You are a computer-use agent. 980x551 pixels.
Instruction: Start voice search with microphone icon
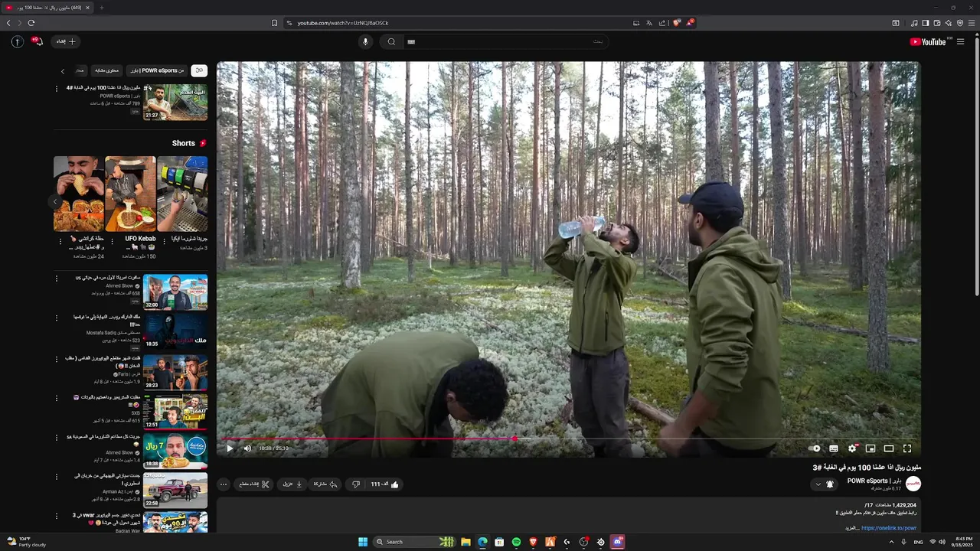365,42
